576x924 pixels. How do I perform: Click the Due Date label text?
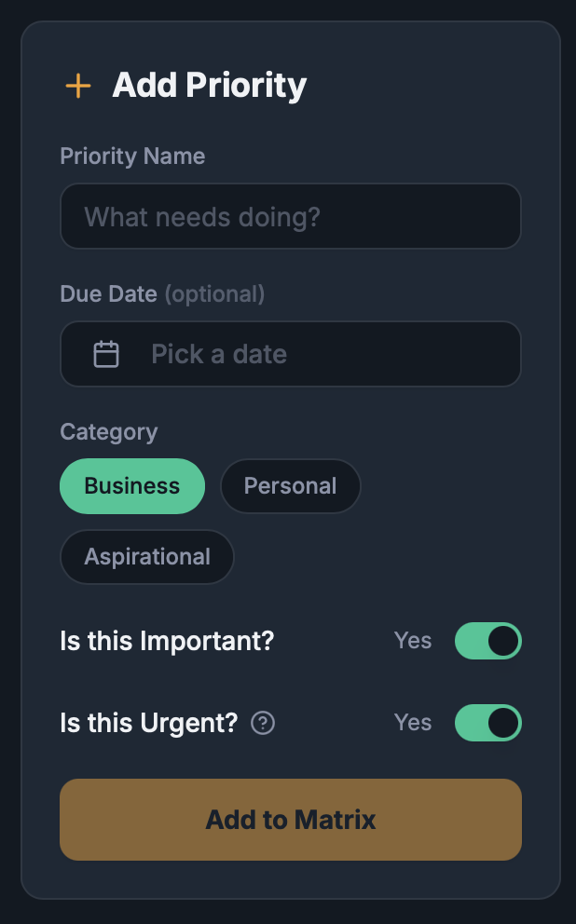tap(108, 294)
